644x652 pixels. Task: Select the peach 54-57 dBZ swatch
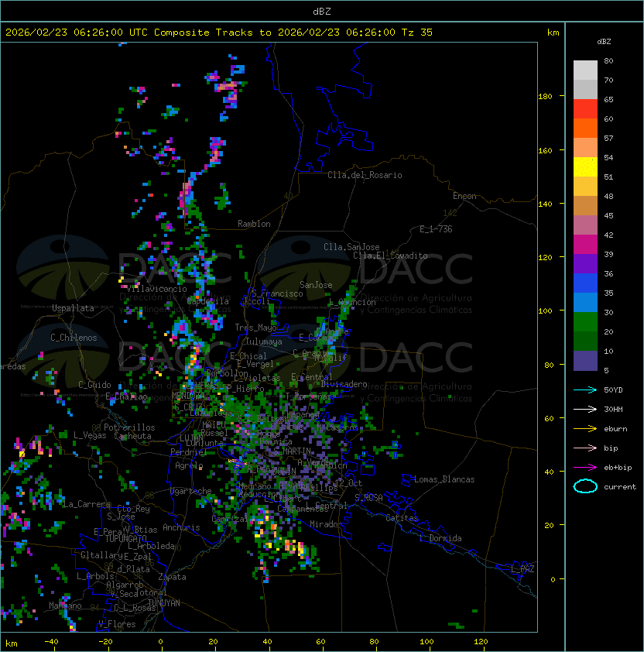coord(585,148)
